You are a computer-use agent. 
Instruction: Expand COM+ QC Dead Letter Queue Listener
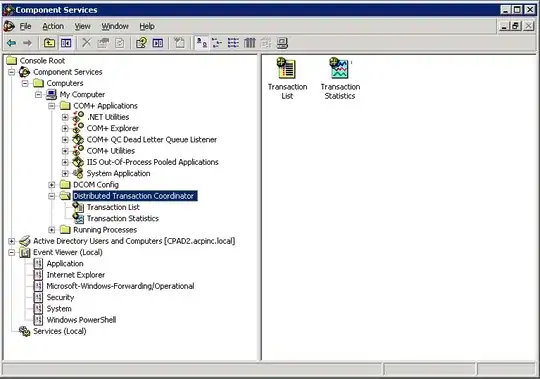click(65, 140)
